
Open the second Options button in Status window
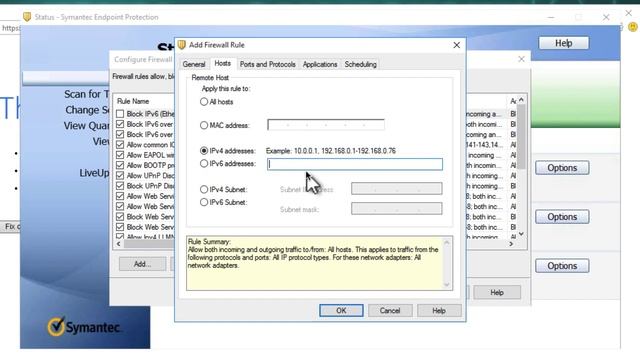[562, 217]
